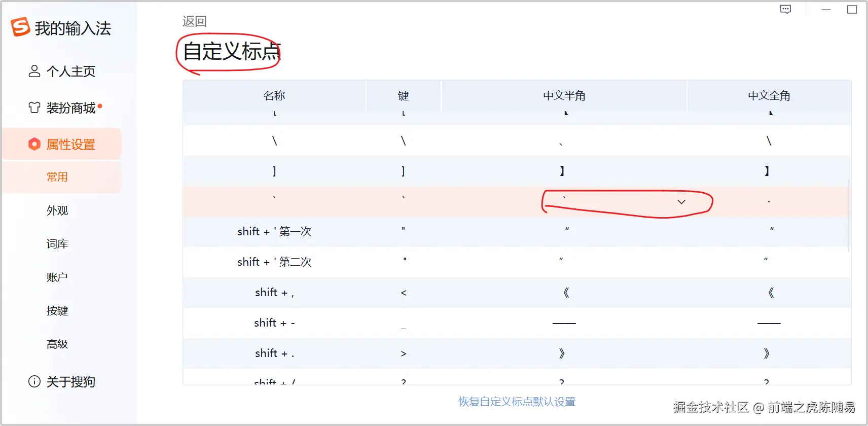Click the 中文全角 —— cell

click(x=769, y=323)
